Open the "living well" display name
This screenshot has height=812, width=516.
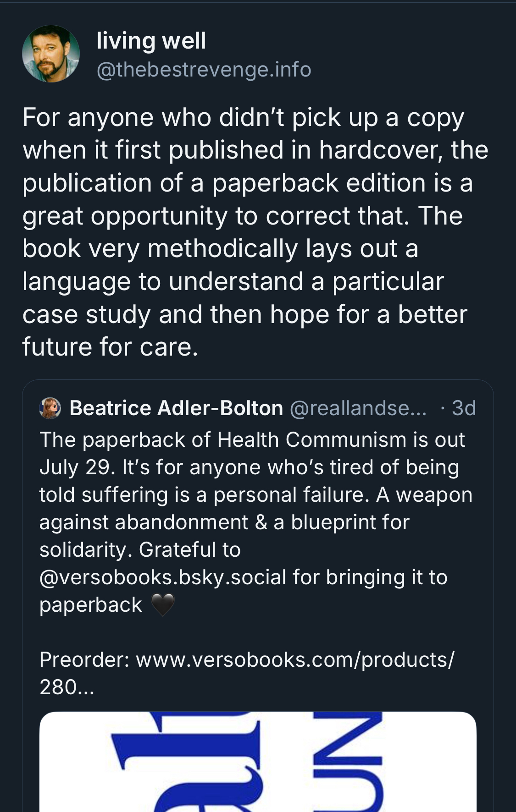click(x=151, y=40)
